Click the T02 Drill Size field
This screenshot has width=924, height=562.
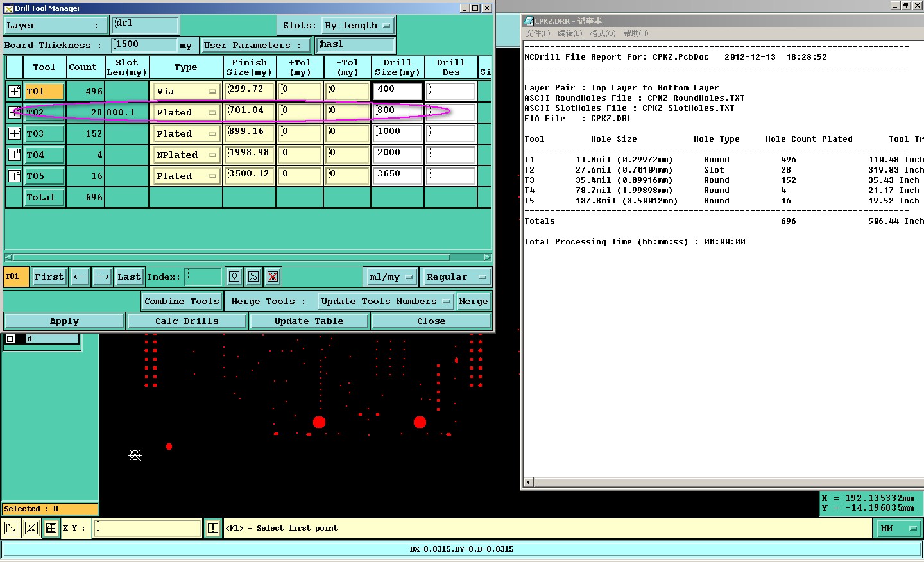click(x=398, y=112)
